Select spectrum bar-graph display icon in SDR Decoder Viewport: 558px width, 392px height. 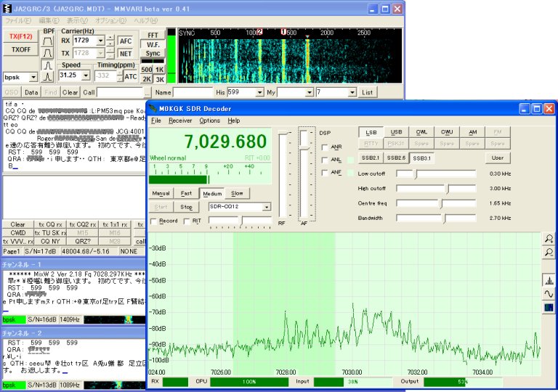[549, 281]
